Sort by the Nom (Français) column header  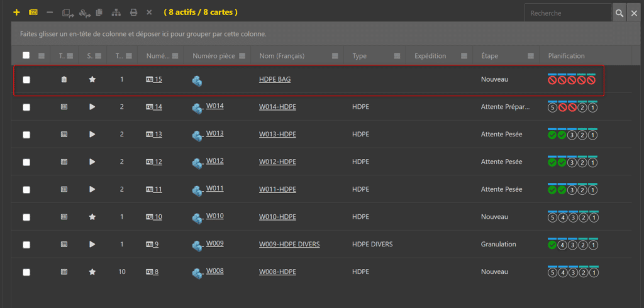click(x=282, y=56)
